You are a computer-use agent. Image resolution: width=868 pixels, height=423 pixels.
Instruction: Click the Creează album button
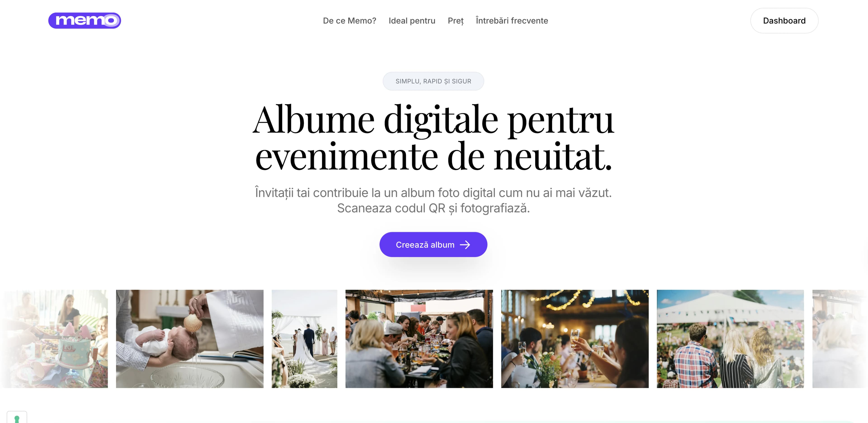click(x=433, y=245)
